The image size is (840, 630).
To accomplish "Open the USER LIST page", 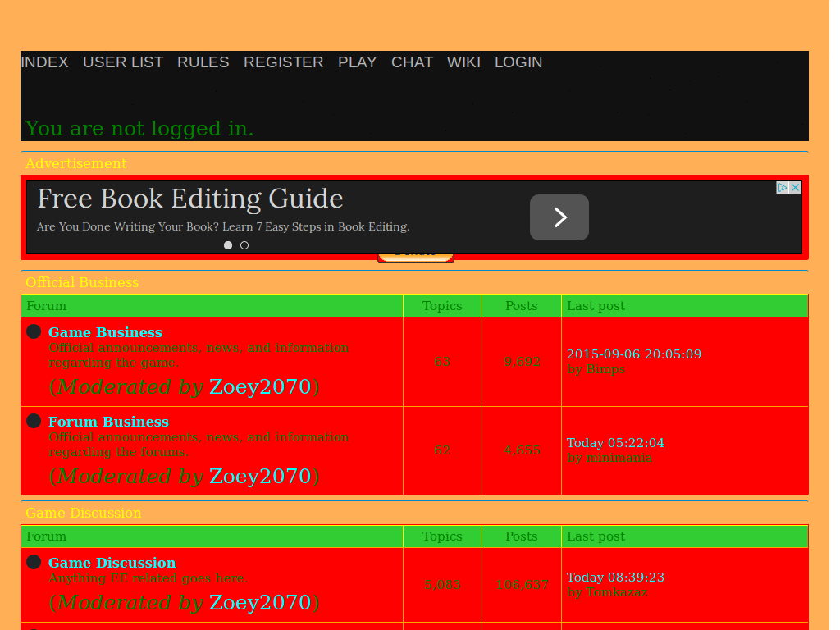I will 123,62.
